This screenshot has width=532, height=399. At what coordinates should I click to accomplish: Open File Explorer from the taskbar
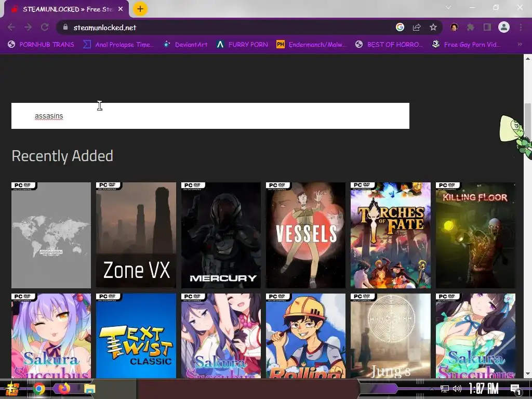pos(89,389)
